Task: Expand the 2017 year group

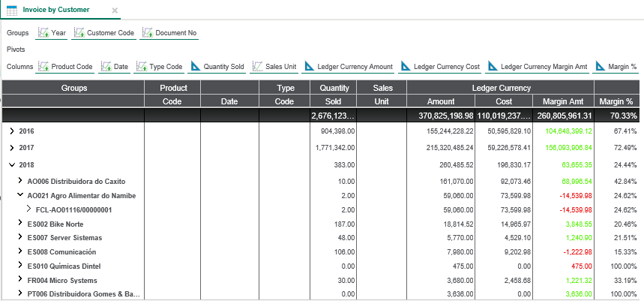Action: (11, 148)
